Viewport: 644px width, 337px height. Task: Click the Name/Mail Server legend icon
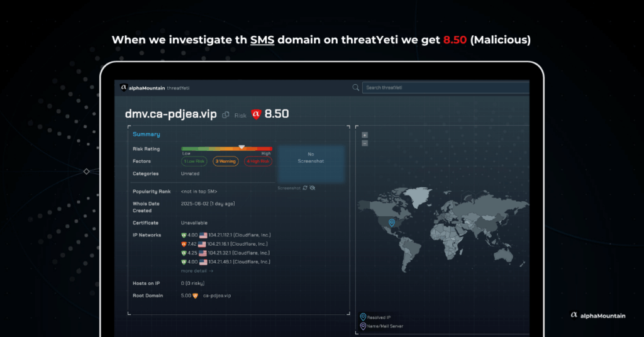[x=363, y=326]
